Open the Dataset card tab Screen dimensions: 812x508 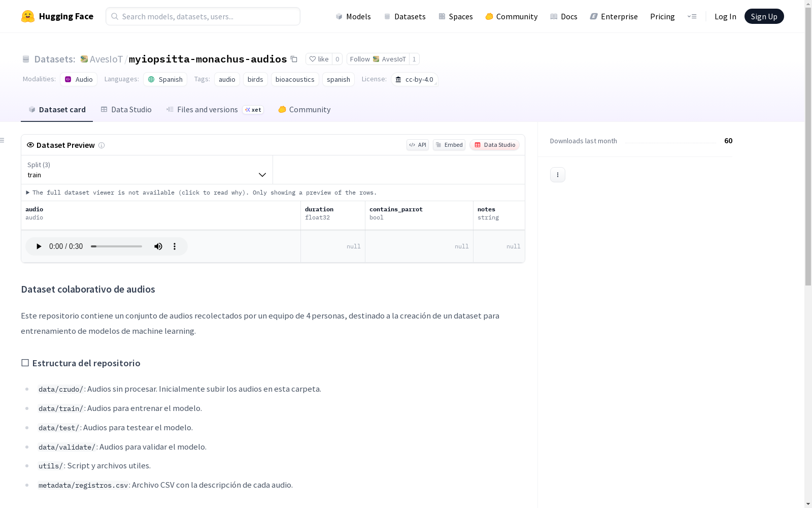click(x=57, y=109)
